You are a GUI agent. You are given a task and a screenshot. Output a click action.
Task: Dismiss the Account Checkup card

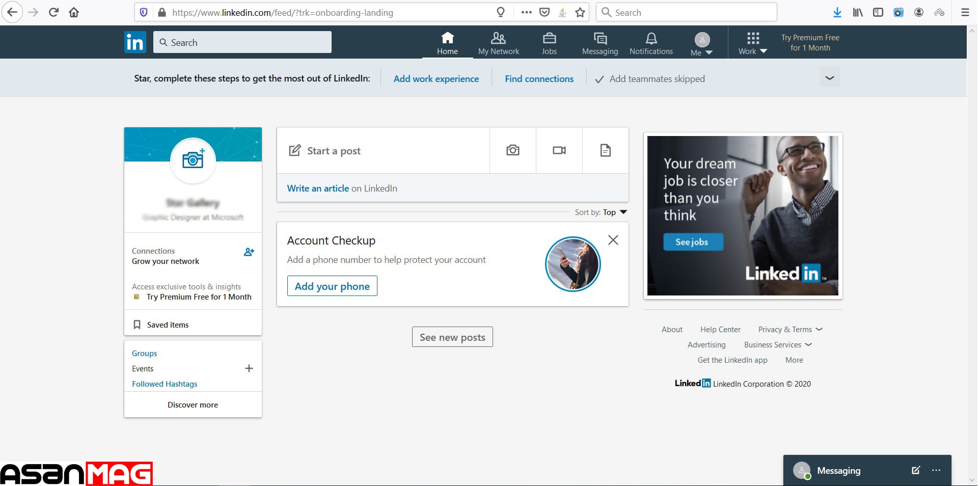coord(613,240)
